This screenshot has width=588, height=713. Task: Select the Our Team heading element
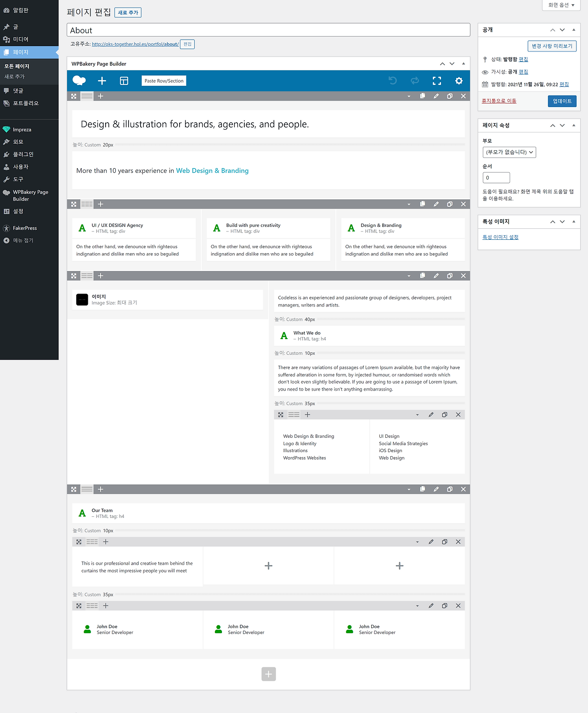[268, 513]
